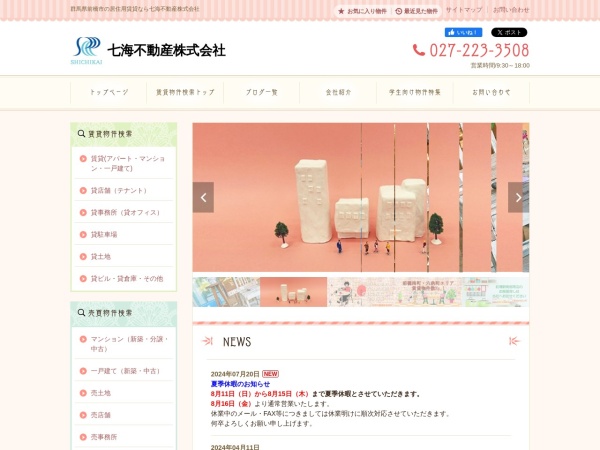Select 貸ビル・貸倉庫・その他 link
Screen dimensions: 600x450
124,279
